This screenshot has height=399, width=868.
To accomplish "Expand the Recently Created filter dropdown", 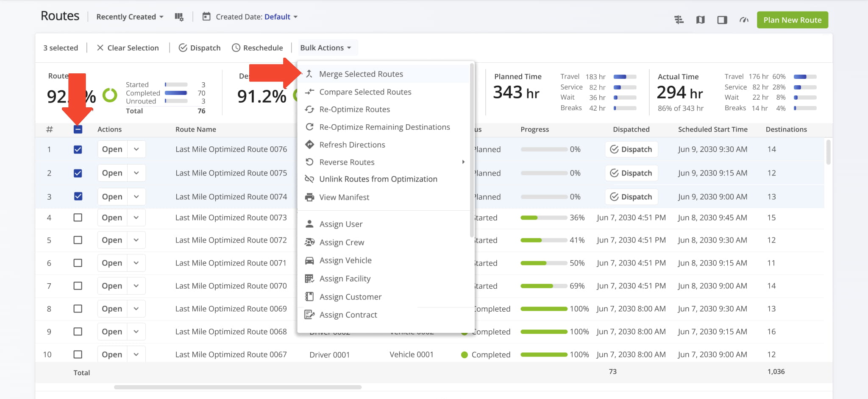I will tap(130, 17).
